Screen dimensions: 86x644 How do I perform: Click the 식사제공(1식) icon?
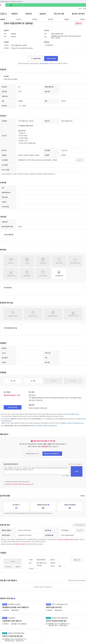[x=59, y=273]
